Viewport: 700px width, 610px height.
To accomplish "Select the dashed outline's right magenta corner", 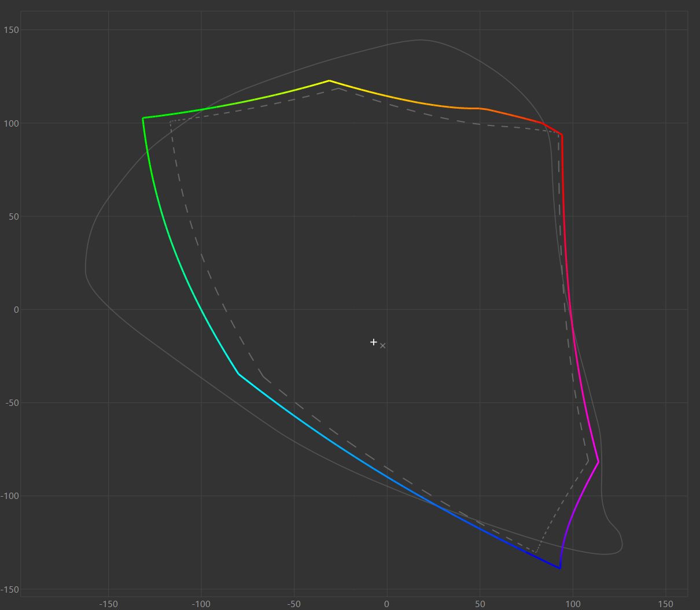I will [x=588, y=462].
